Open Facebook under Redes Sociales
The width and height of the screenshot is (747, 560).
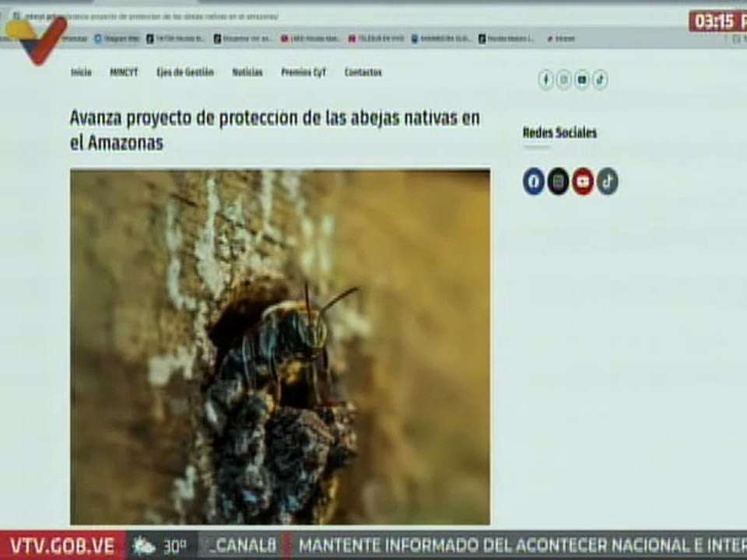click(x=534, y=181)
